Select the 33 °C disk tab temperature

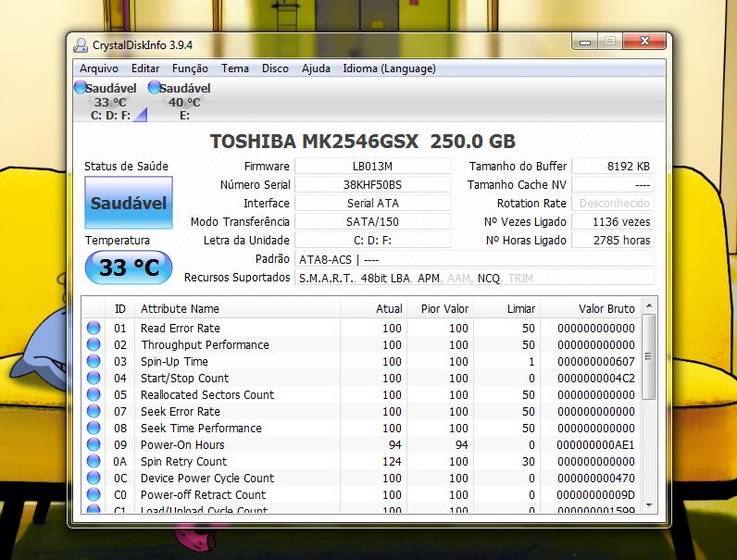(110, 102)
